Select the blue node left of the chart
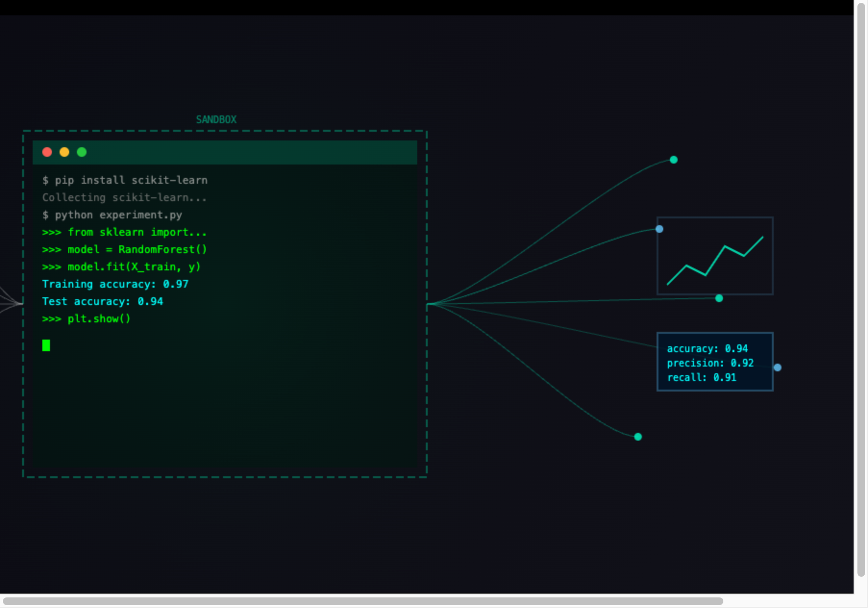 [659, 229]
